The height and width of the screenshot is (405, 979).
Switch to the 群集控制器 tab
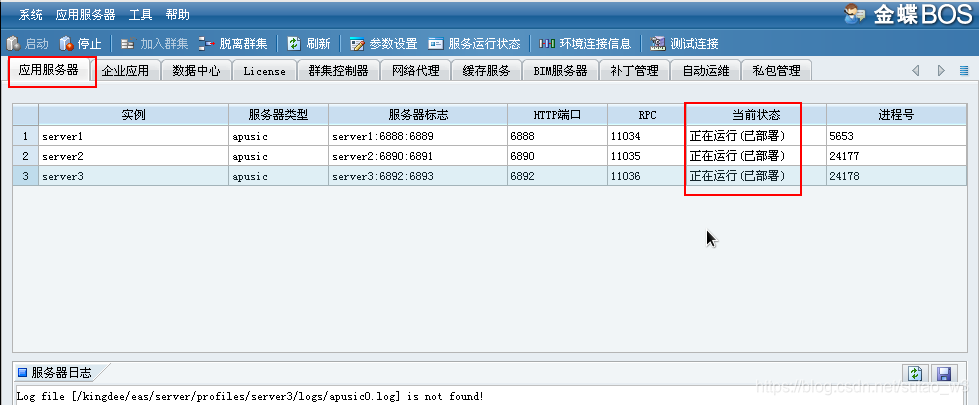click(338, 71)
